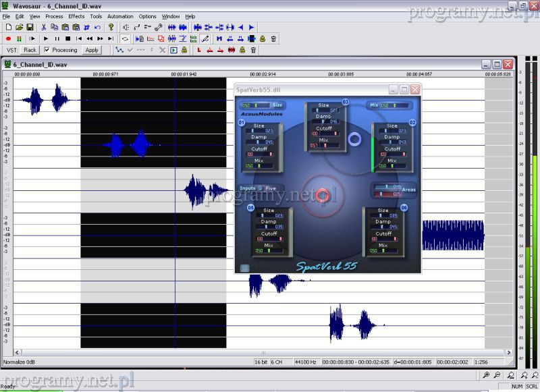Open the Process menu

(54, 16)
